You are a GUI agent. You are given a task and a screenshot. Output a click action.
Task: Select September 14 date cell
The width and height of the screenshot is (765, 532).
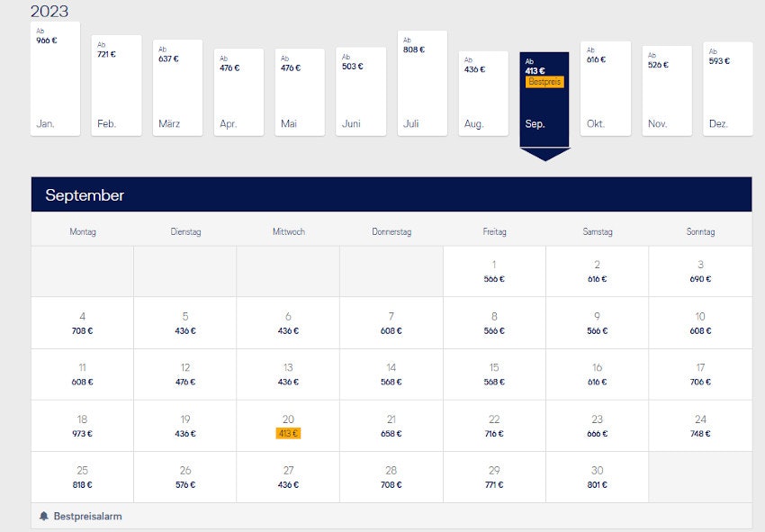(391, 374)
